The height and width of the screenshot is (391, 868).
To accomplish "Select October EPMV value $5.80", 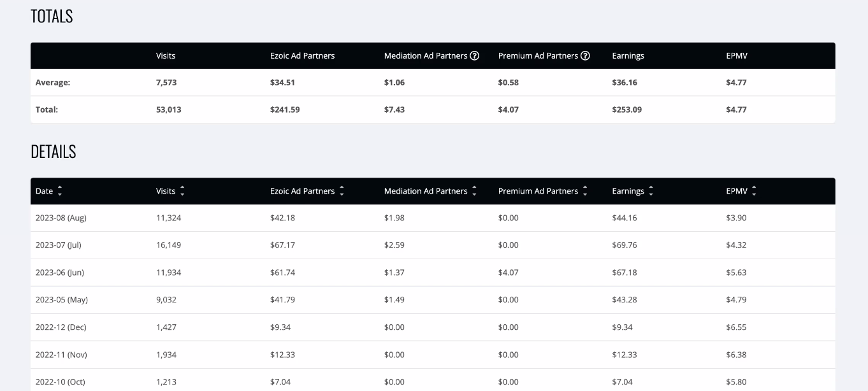I will click(736, 382).
